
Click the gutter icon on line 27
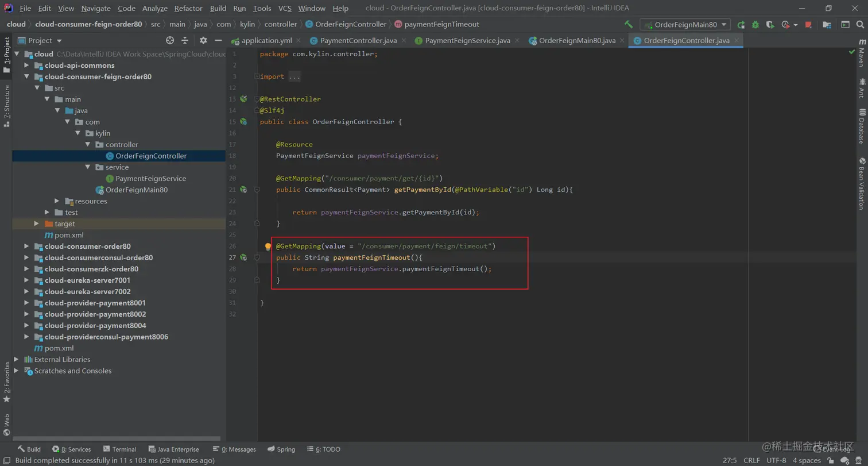tap(243, 257)
